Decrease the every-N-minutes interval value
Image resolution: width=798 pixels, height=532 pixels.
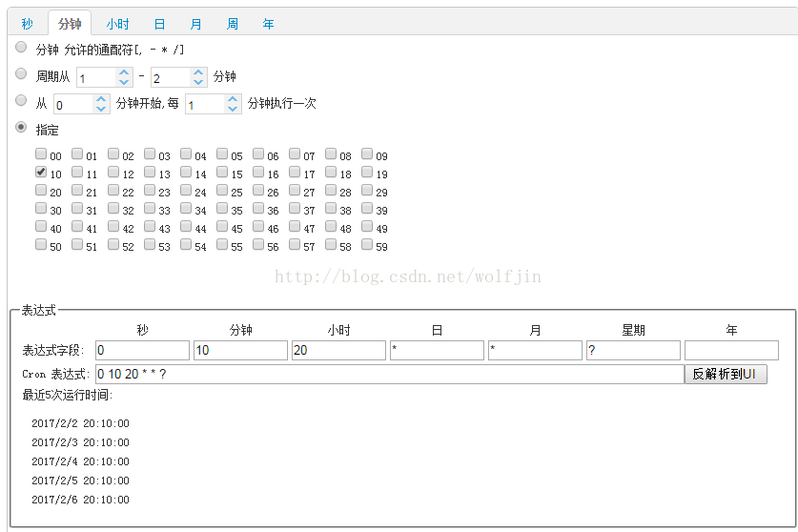coord(233,108)
